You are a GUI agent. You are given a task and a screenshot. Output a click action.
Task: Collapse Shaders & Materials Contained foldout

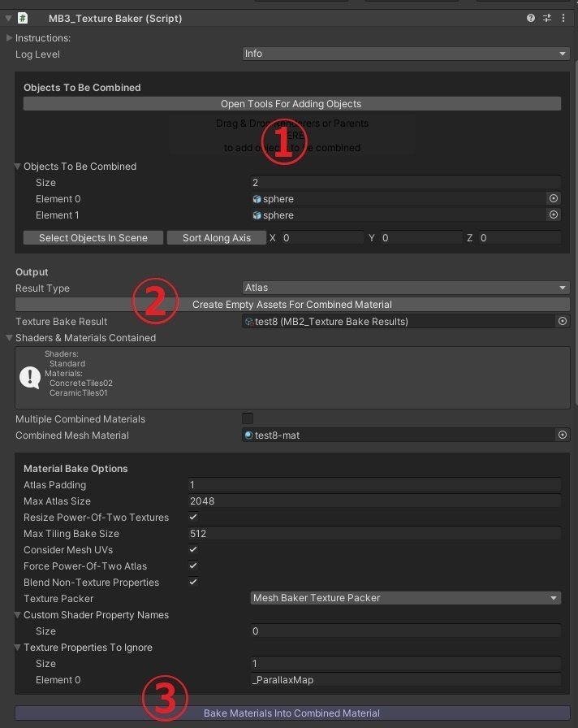coord(9,338)
